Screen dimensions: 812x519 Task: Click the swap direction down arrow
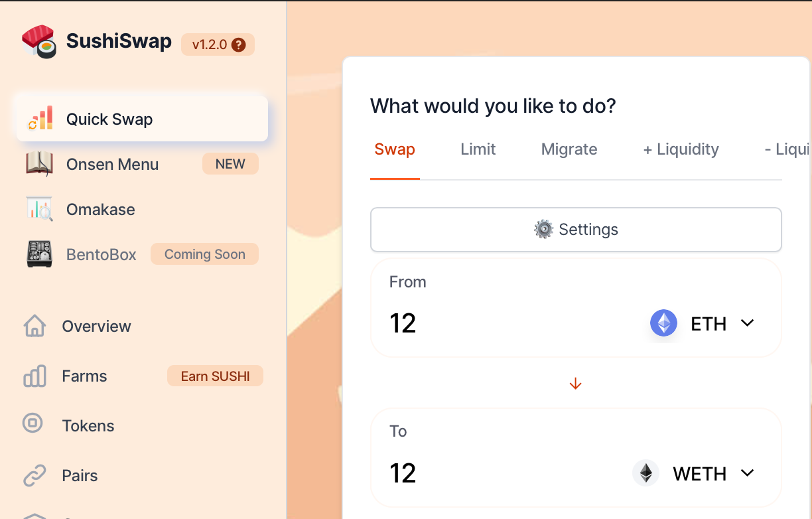point(576,384)
